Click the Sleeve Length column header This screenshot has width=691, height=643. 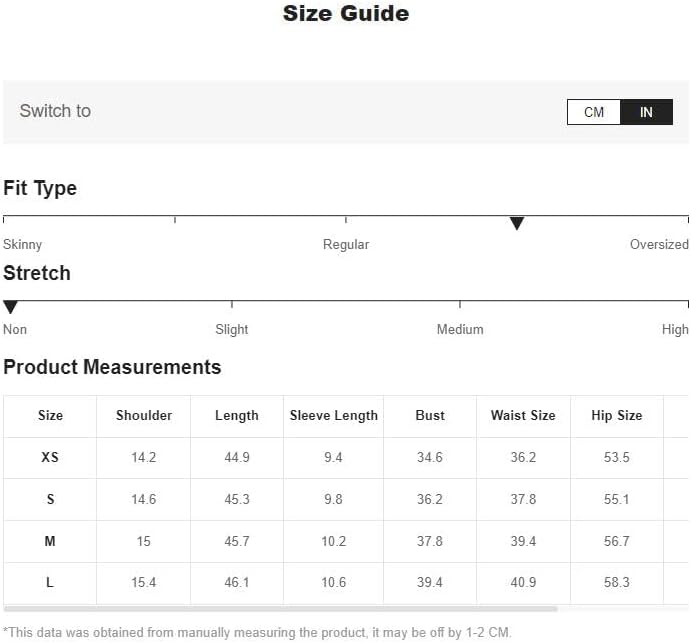pyautogui.click(x=334, y=416)
